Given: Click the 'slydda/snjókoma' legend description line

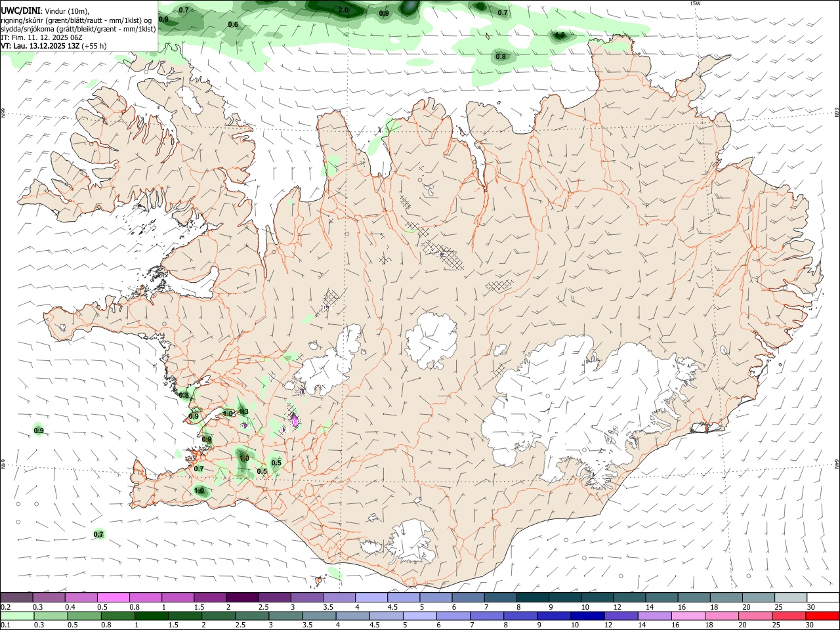Looking at the screenshot, I should [78, 29].
